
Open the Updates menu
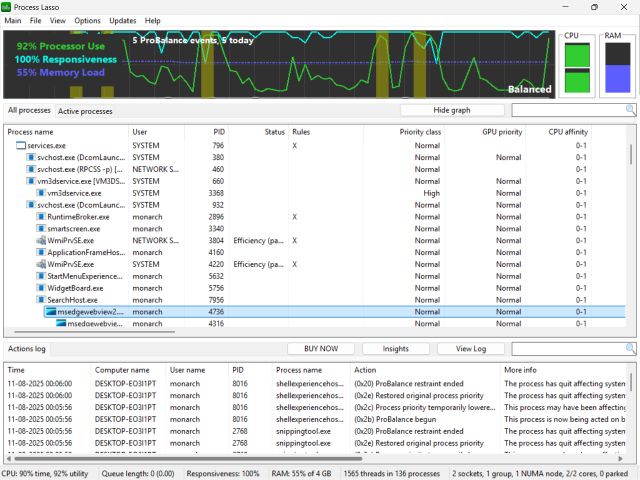[x=122, y=20]
